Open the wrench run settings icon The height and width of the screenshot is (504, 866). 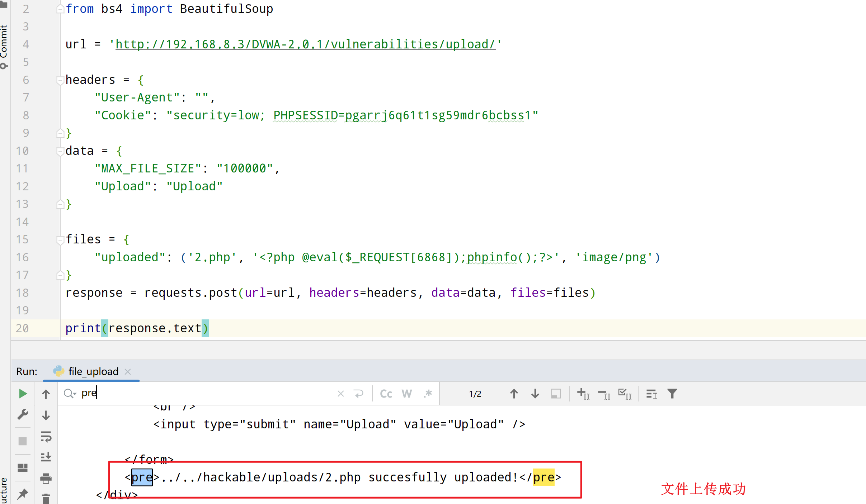[x=23, y=415]
